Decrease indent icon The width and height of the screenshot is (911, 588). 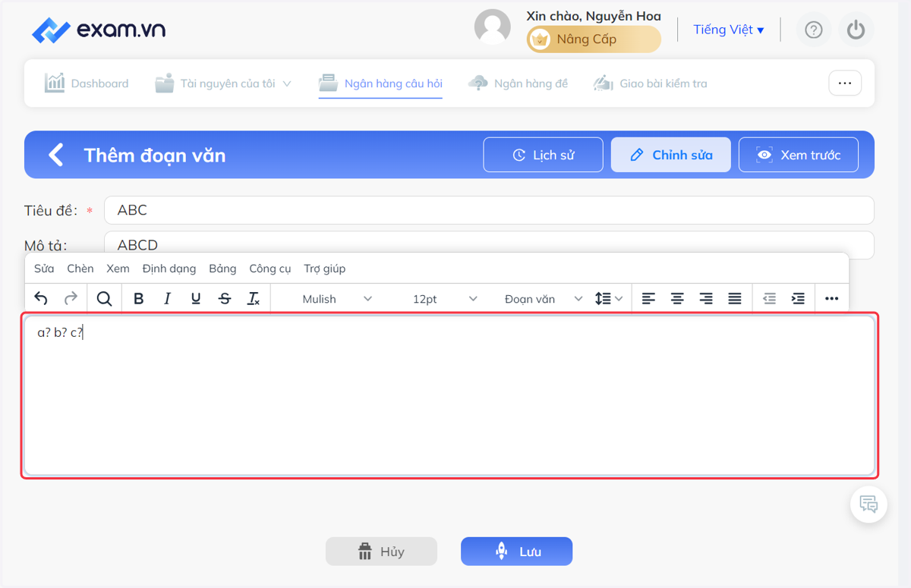pyautogui.click(x=769, y=299)
